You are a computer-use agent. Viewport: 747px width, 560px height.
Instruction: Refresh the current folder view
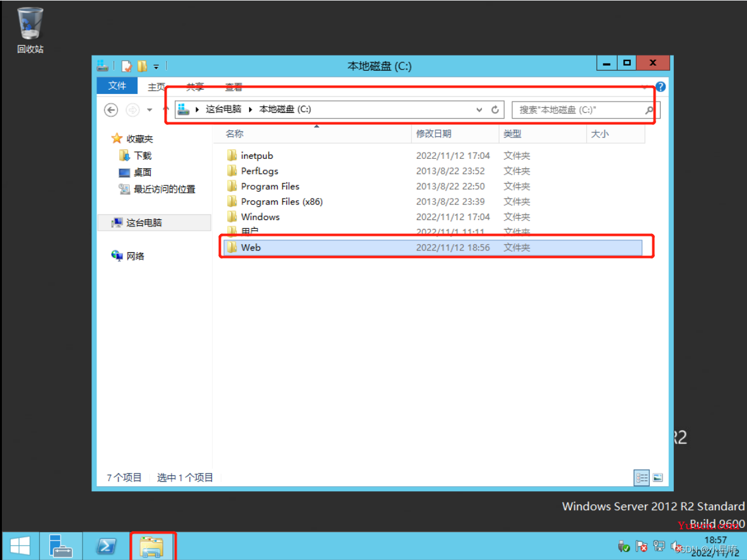495,110
